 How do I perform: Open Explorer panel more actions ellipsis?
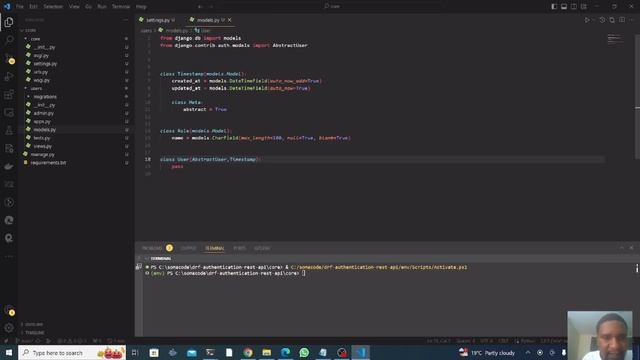click(x=125, y=20)
